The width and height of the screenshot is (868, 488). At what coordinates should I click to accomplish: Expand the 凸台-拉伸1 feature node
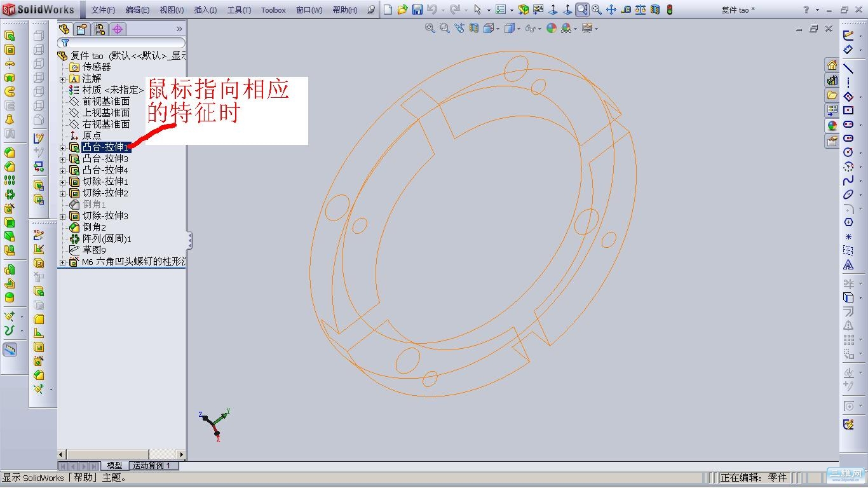point(62,147)
